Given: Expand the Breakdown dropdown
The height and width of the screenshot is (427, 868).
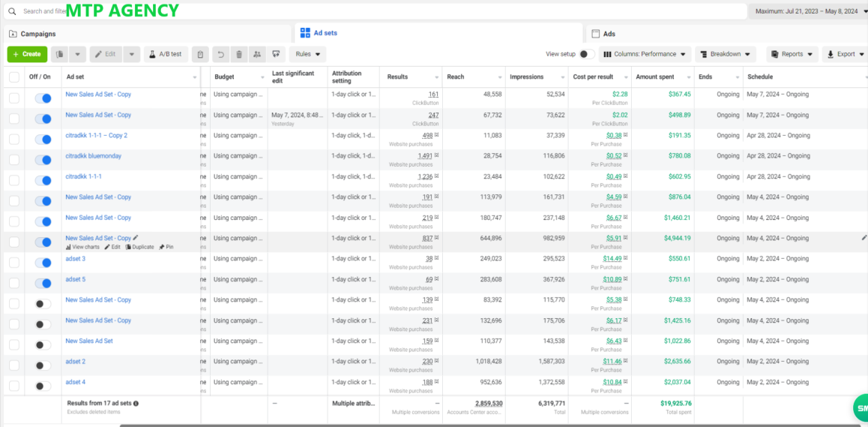Looking at the screenshot, I should [x=726, y=54].
